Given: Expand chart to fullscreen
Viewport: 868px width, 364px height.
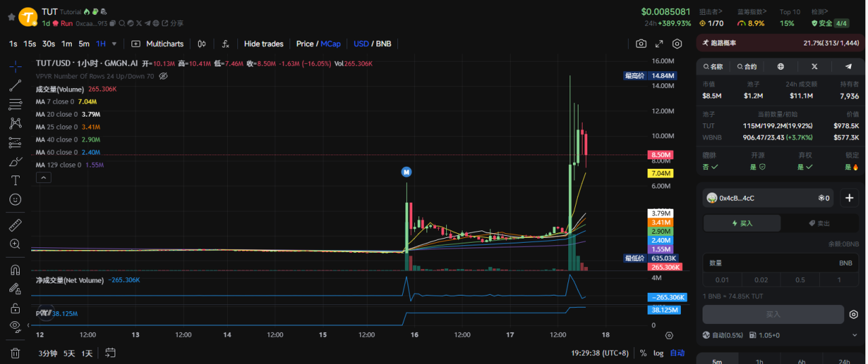Looking at the screenshot, I should tap(659, 44).
